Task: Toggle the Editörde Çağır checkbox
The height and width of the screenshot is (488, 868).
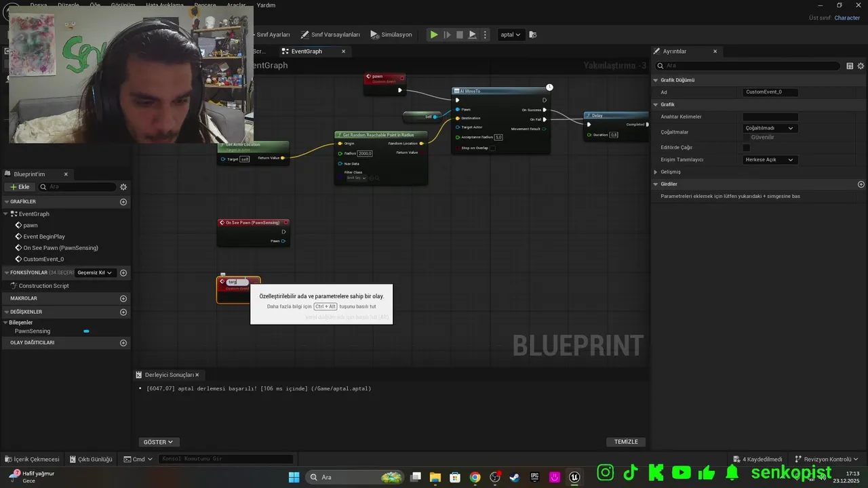Action: [x=747, y=148]
